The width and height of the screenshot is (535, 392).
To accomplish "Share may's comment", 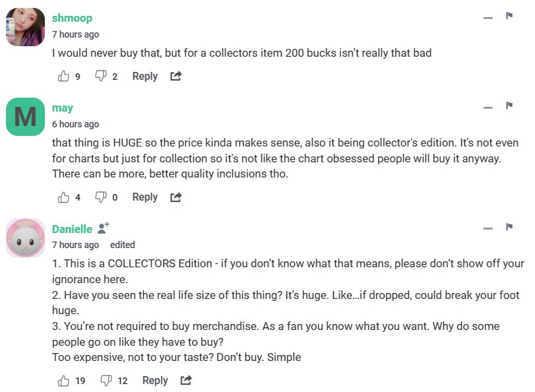I will click(175, 197).
